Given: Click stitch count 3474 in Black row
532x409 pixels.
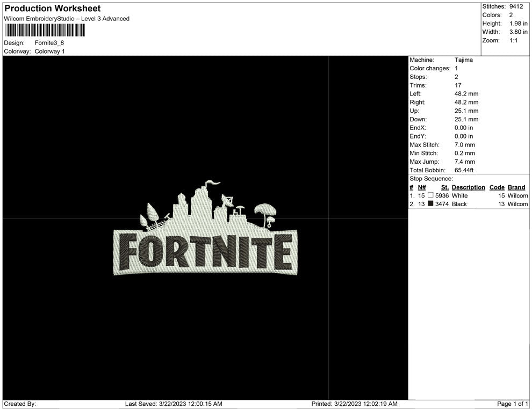Looking at the screenshot, I should (442, 204).
